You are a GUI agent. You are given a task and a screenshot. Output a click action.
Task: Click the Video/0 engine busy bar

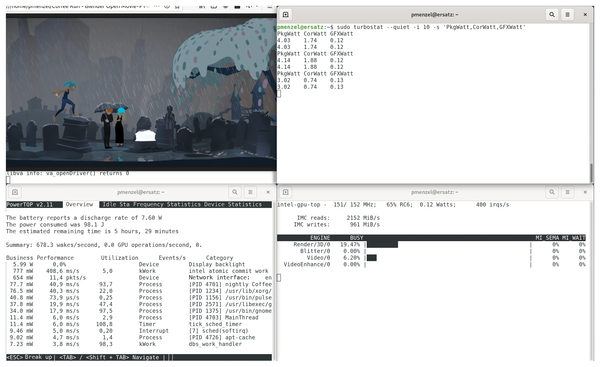point(372,258)
